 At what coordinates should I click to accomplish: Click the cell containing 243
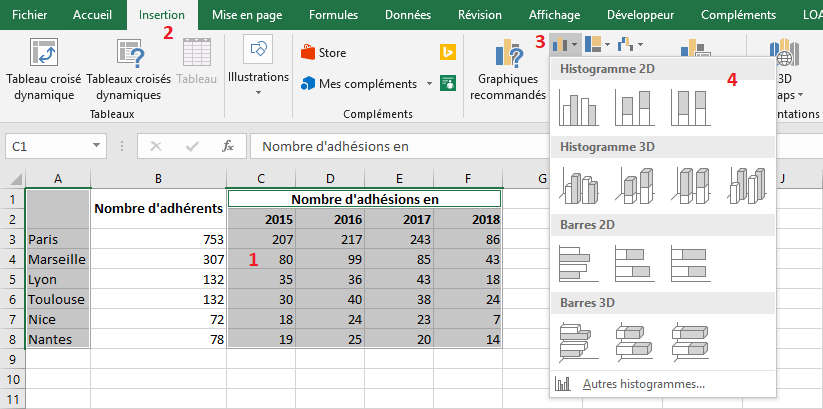coord(399,239)
